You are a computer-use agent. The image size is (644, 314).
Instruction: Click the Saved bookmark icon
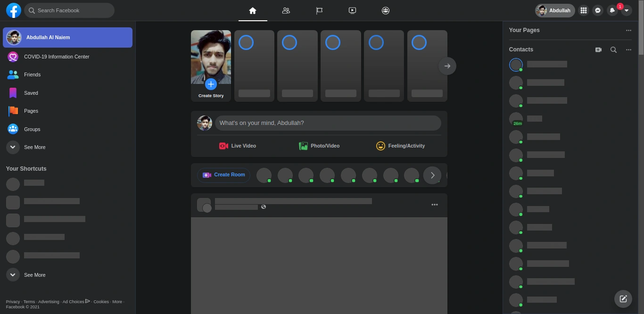(x=13, y=93)
